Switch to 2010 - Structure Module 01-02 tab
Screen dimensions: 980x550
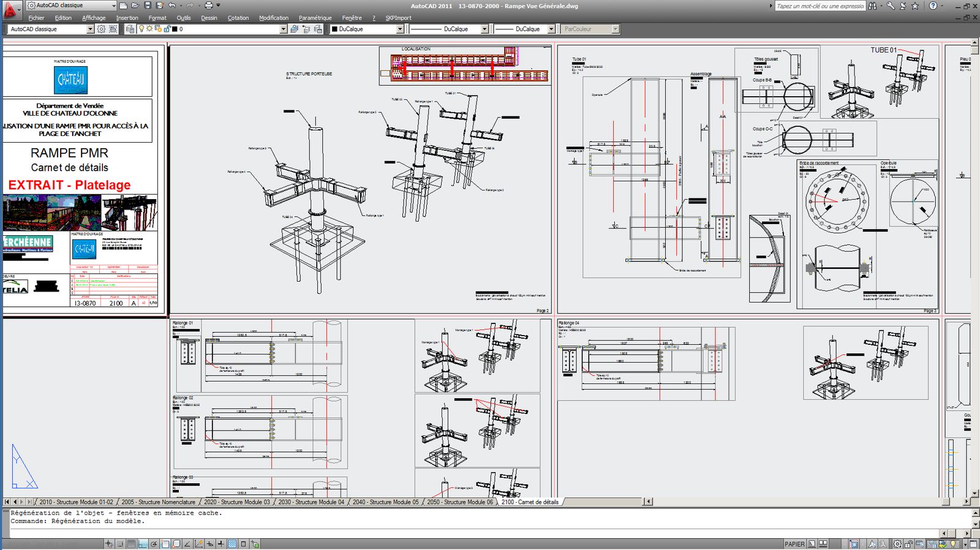coord(76,502)
